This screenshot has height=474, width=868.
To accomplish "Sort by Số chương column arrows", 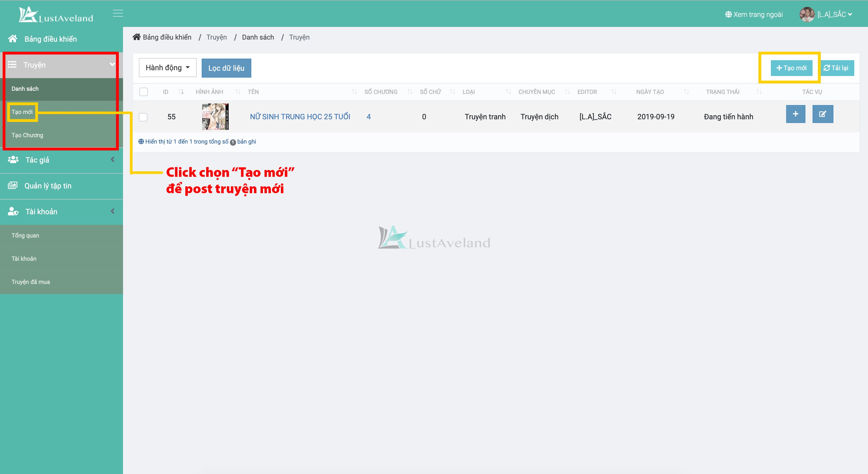I will [410, 92].
